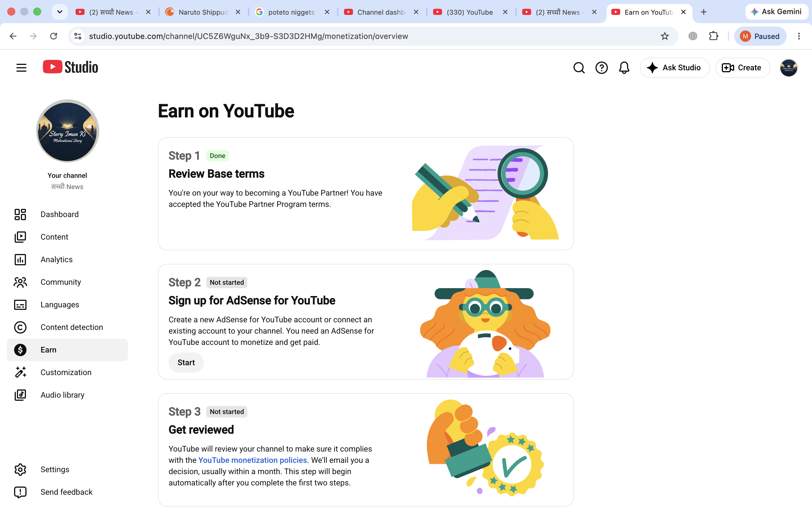Open the Help question-mark icon
The height and width of the screenshot is (508, 812).
click(601, 67)
